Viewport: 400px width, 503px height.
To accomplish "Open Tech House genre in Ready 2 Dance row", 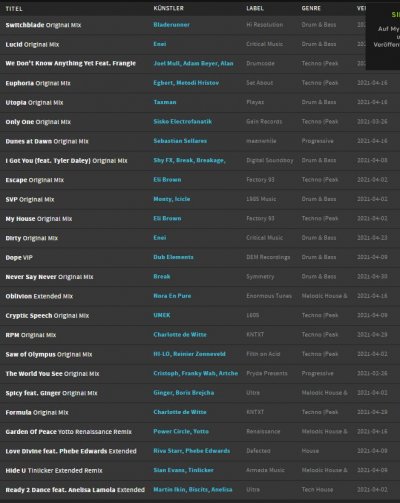I will coord(317,489).
